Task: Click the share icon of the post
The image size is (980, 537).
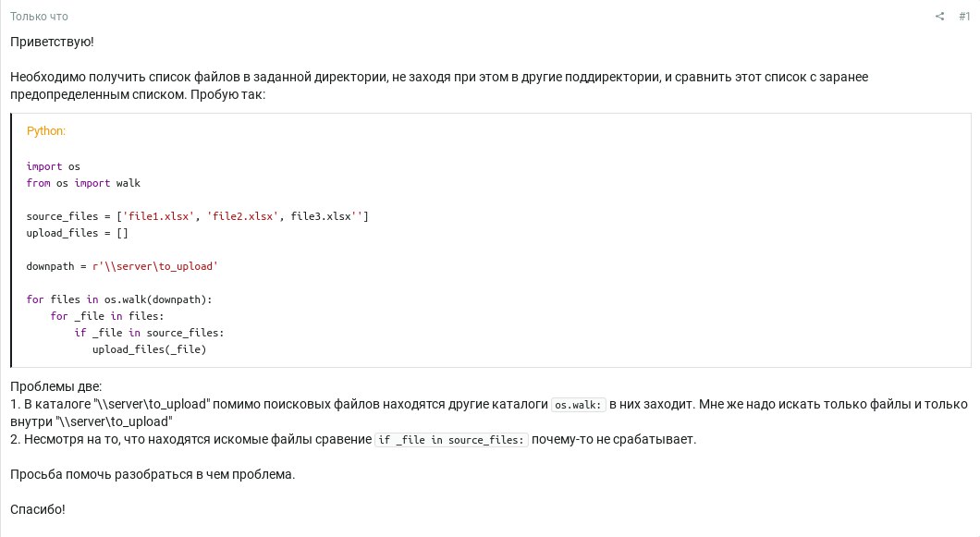Action: coord(939,17)
